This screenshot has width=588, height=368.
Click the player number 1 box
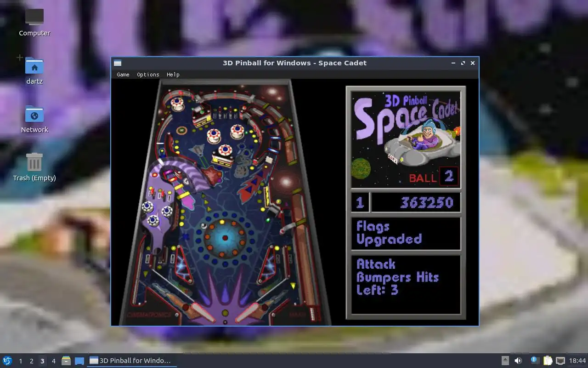pyautogui.click(x=360, y=202)
